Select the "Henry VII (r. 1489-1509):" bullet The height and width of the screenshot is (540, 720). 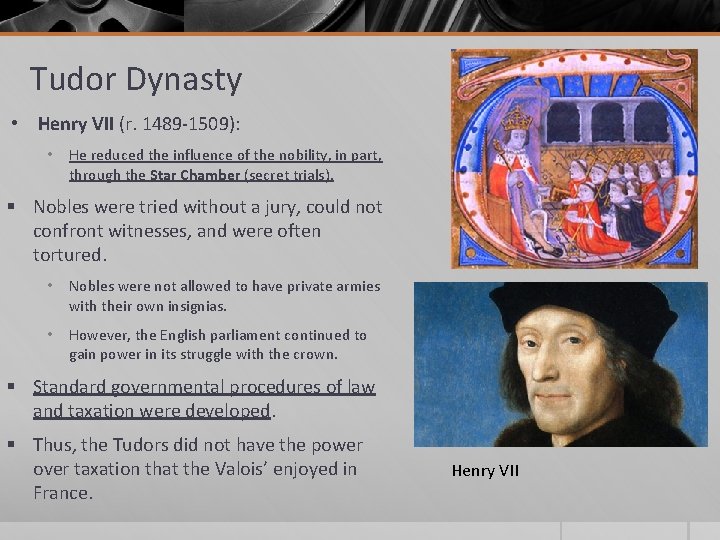pyautogui.click(x=139, y=124)
